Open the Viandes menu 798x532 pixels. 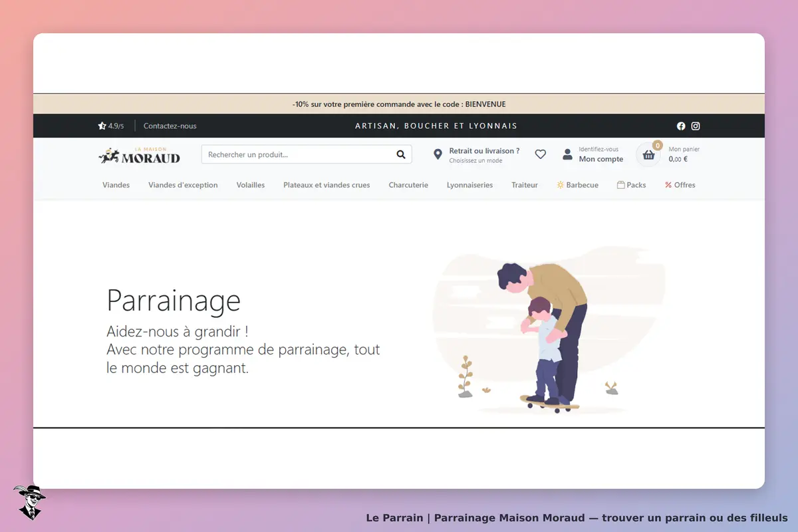click(x=116, y=185)
